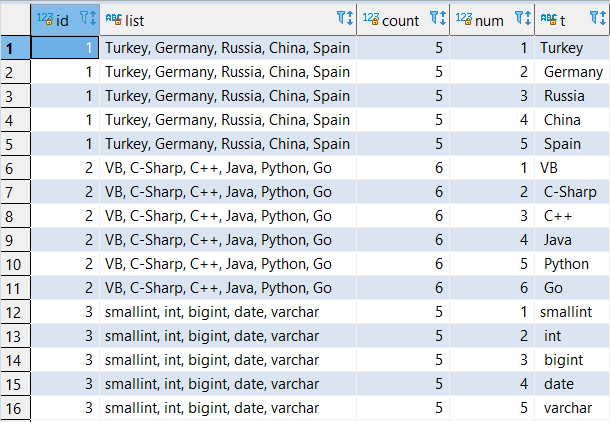This screenshot has height=422, width=610.
Task: Click the count cell in row 6
Action: (x=403, y=168)
